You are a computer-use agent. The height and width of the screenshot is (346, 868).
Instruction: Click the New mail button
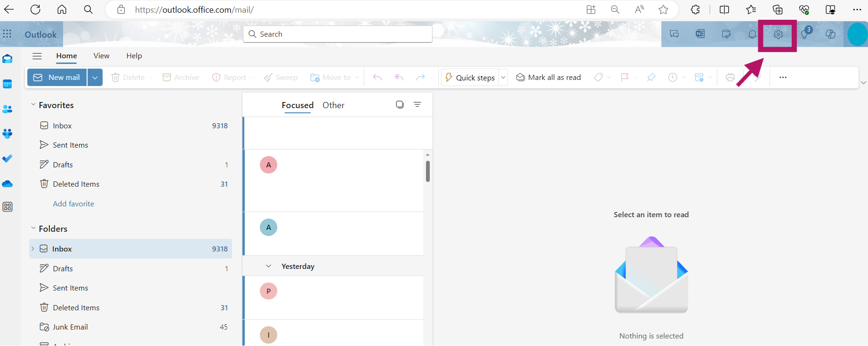(57, 78)
